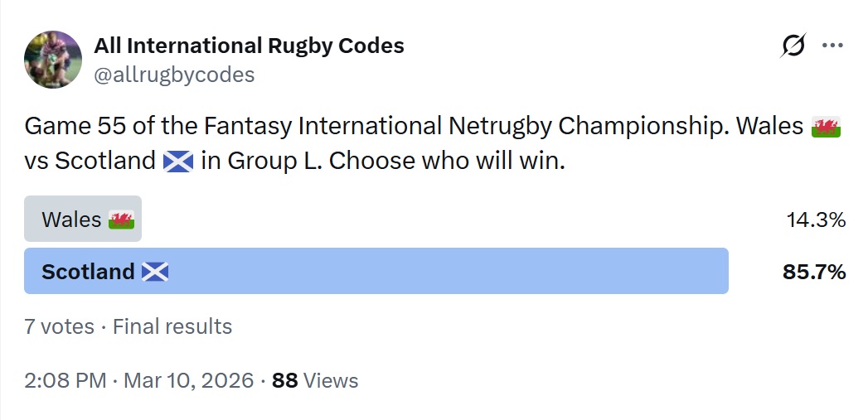Click the 14.3% Wales result
Viewport: 868px width, 420px height.
(x=816, y=220)
